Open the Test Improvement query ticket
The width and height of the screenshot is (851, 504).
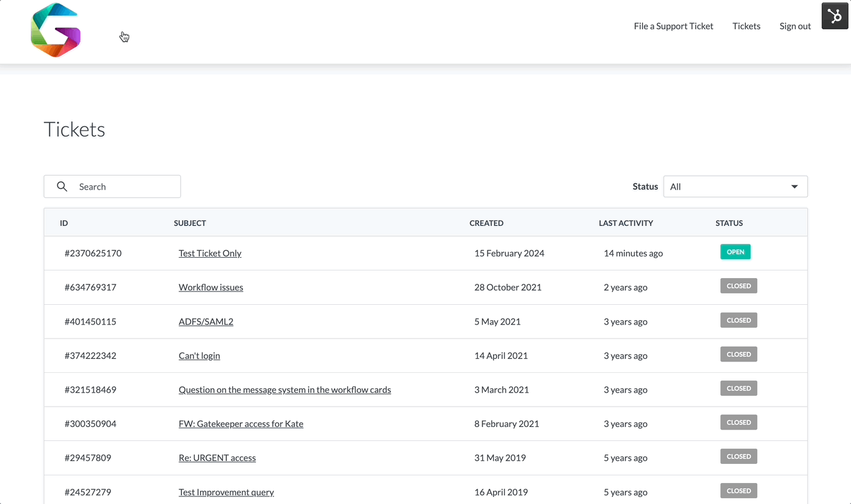[226, 492]
